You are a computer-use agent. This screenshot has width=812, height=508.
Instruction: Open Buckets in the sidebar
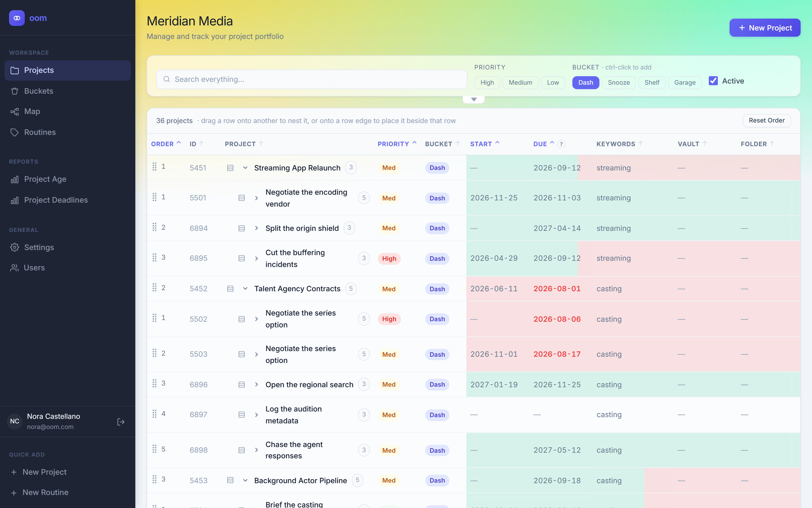67,91
